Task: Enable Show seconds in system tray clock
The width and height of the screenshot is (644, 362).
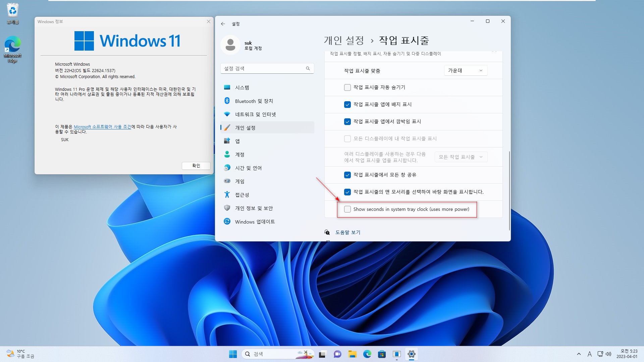Action: coord(347,209)
